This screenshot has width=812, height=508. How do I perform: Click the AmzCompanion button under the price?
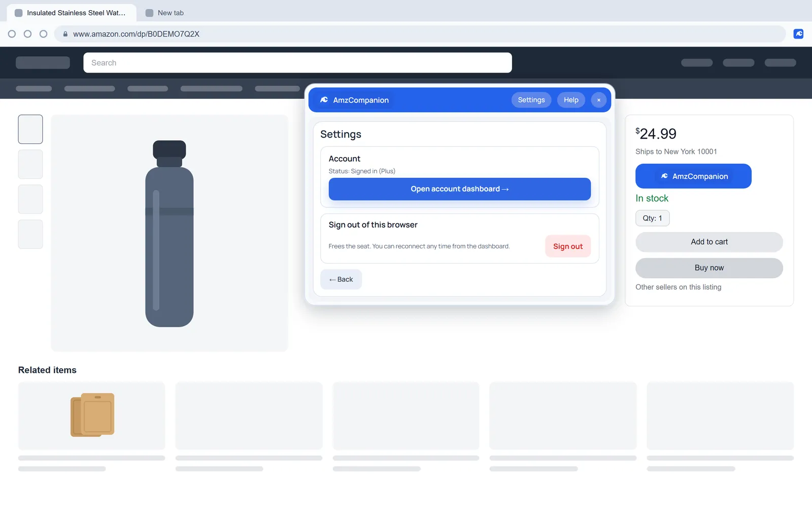coord(693,176)
